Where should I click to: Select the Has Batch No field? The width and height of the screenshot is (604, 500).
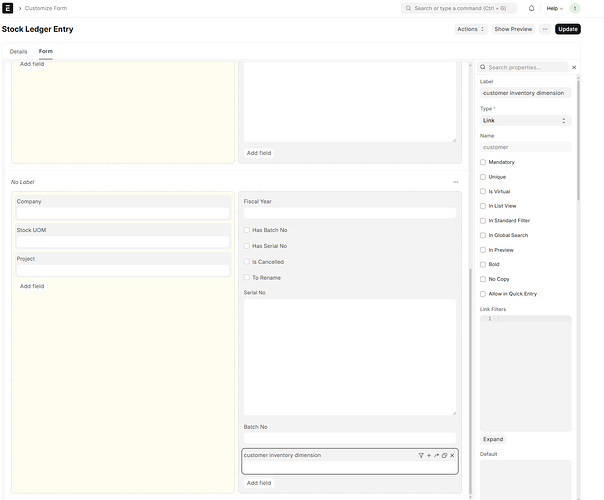tap(350, 230)
